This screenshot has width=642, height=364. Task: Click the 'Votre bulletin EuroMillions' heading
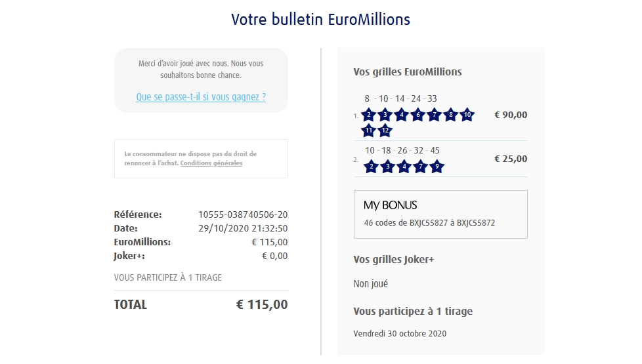[x=320, y=20]
